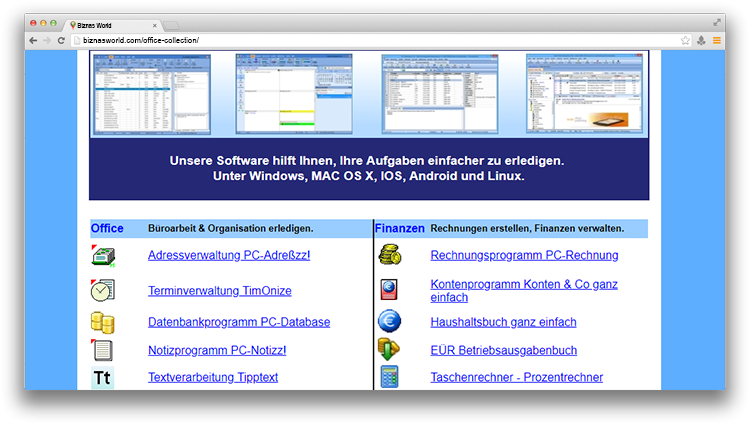Click the first software screenshot thumbnail
This screenshot has height=425, width=750.
pos(151,94)
